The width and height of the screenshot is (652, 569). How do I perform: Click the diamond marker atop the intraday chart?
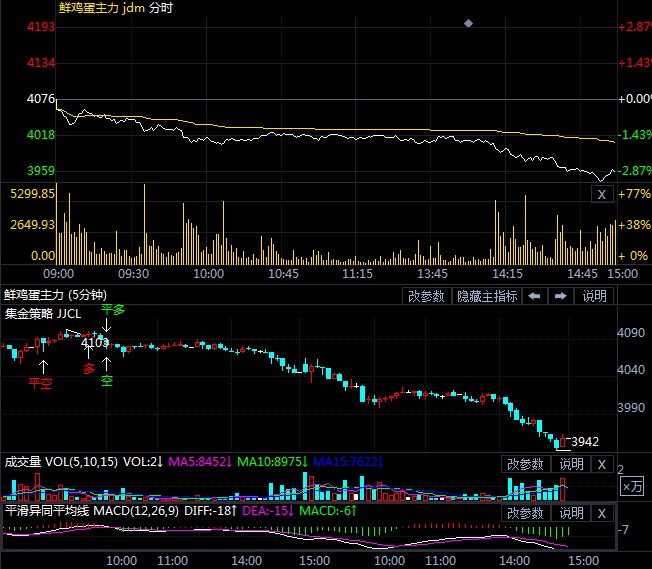[x=469, y=22]
